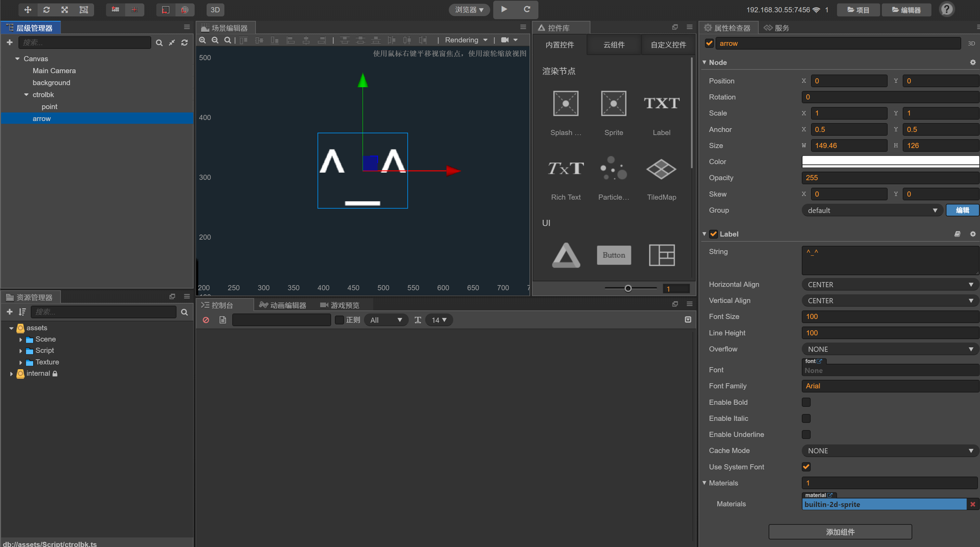Image resolution: width=980 pixels, height=547 pixels.
Task: Click zoom in icon in scene editor
Action: [203, 40]
